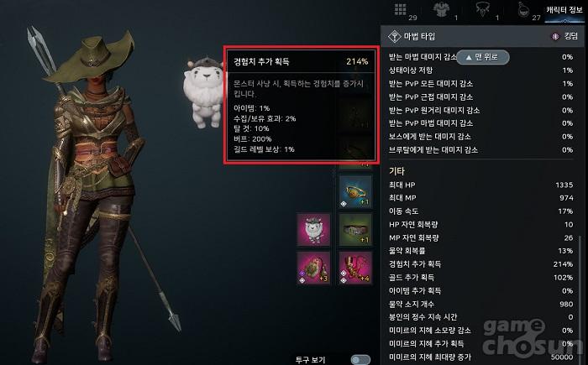Select the 이동 속도 stat row

coord(480,211)
